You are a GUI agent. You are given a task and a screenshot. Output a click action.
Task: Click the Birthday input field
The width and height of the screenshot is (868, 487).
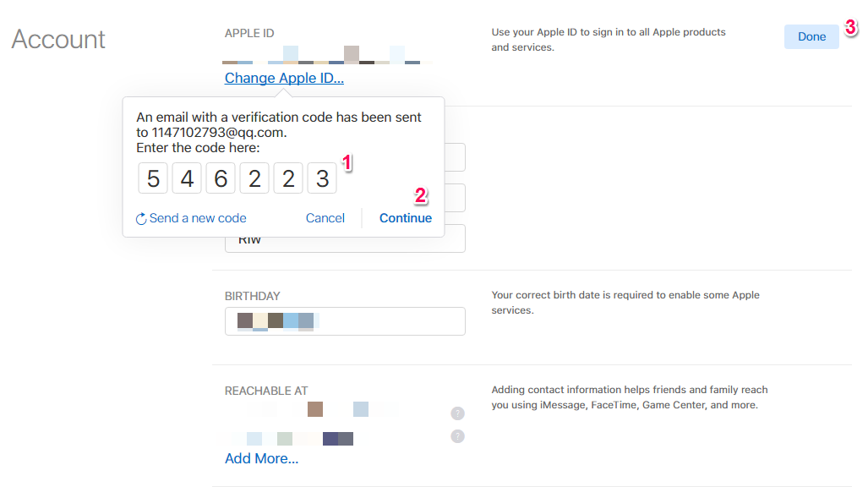345,321
